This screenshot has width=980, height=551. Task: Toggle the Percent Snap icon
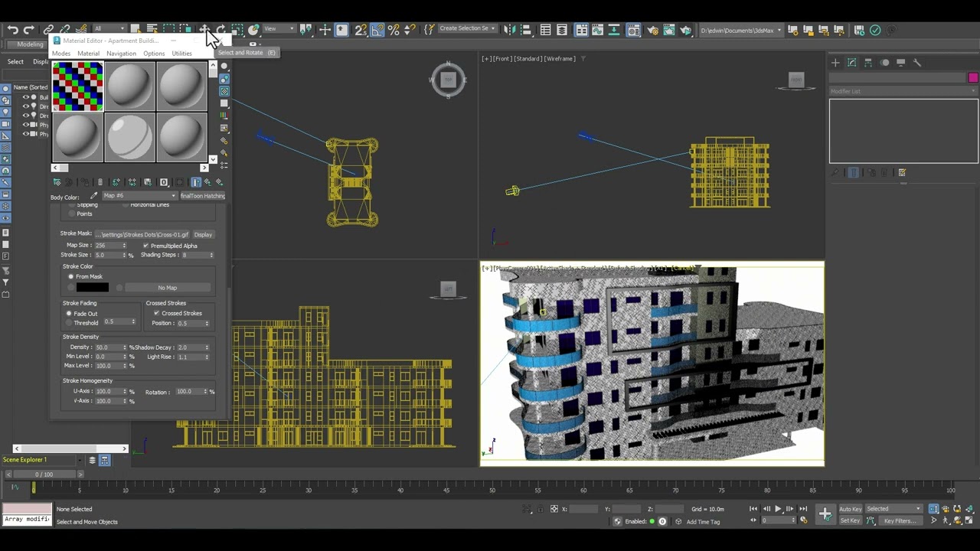coord(394,30)
